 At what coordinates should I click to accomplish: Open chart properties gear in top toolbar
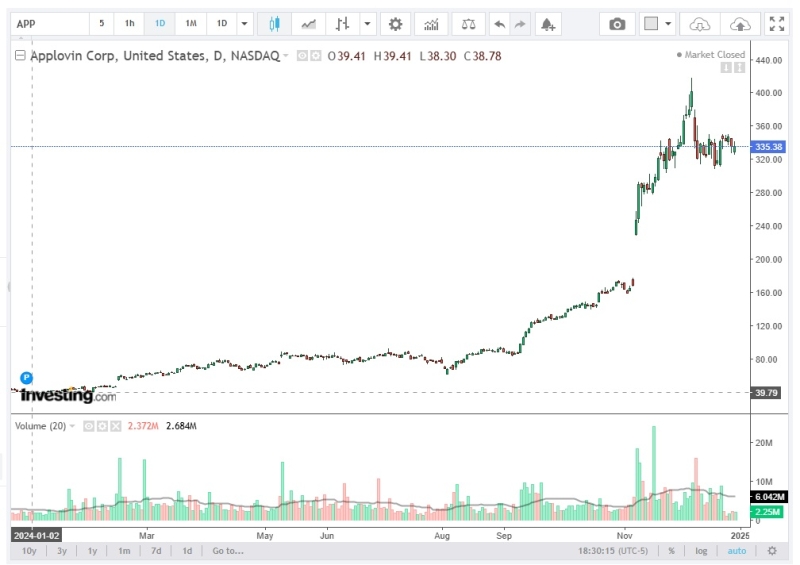click(395, 24)
